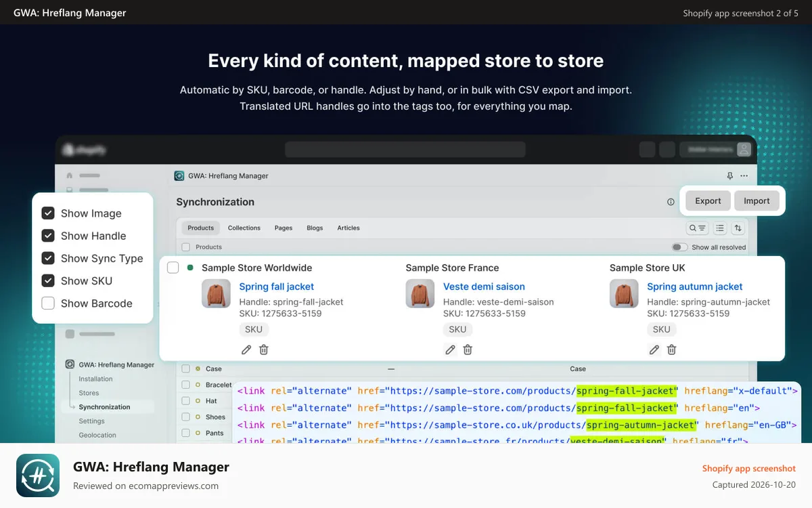Click the 'Sample Store UK' column heading
This screenshot has width=812, height=508.
point(648,268)
